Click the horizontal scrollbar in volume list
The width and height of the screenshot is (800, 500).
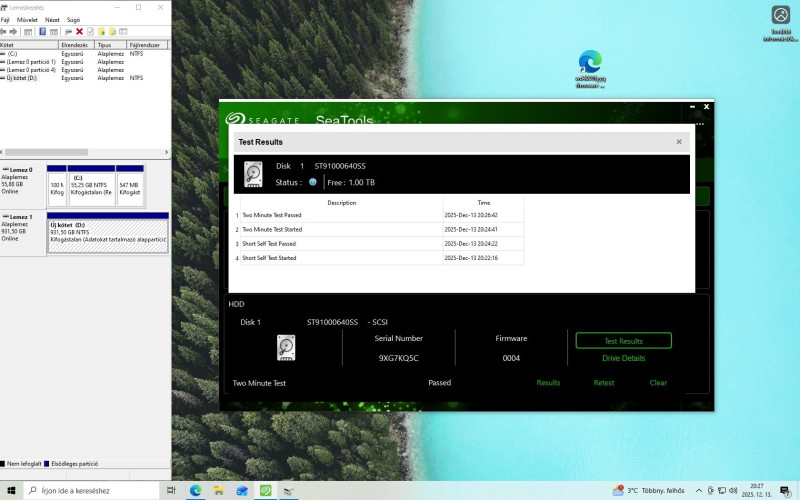(x=46, y=152)
